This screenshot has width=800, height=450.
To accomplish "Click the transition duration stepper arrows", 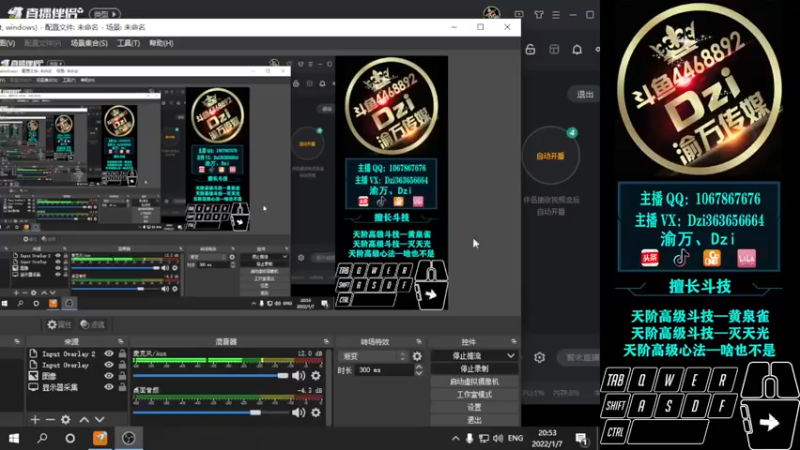I will click(418, 370).
